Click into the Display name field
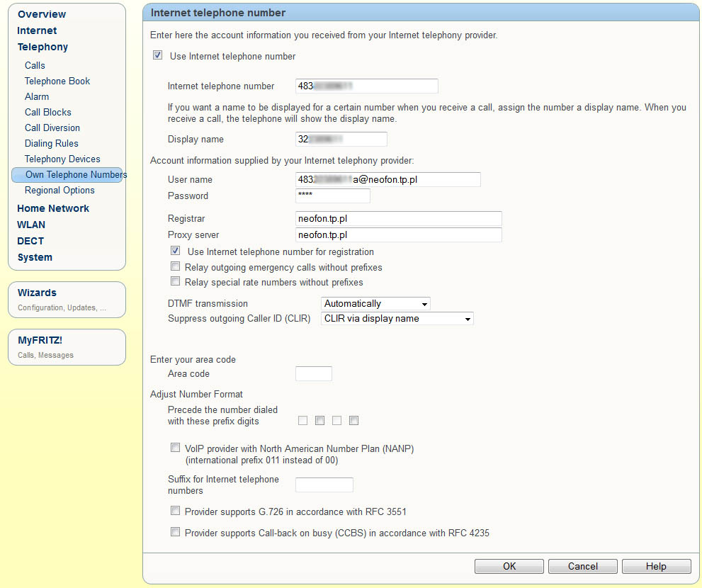The image size is (702, 588). click(341, 139)
